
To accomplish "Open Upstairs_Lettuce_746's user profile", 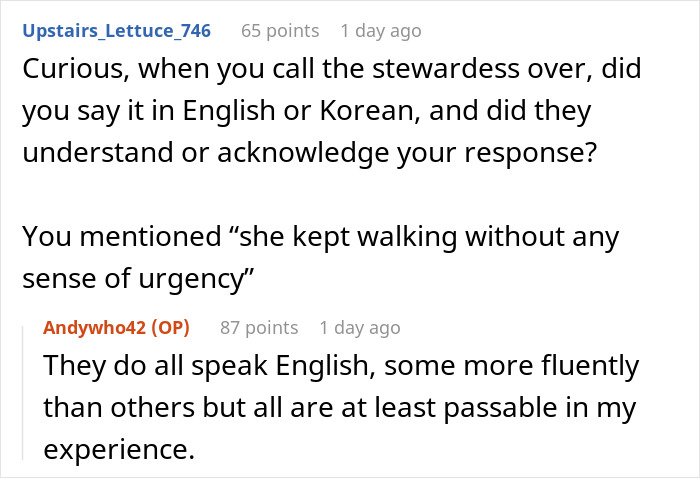I will point(116,31).
